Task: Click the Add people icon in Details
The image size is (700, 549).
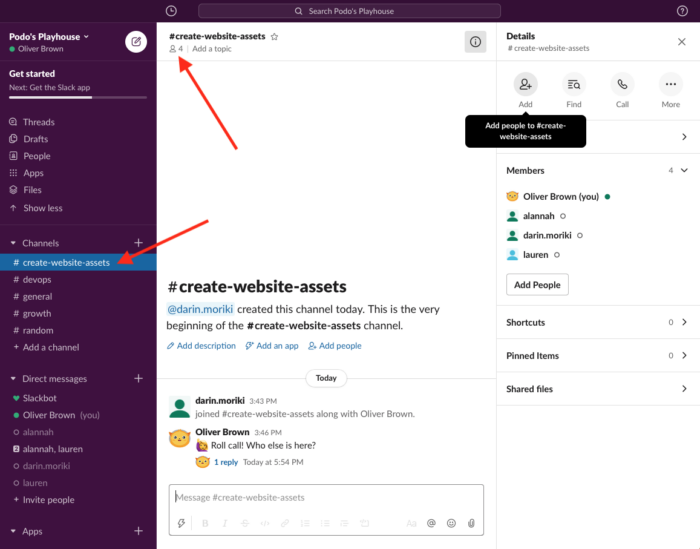Action: pos(525,85)
